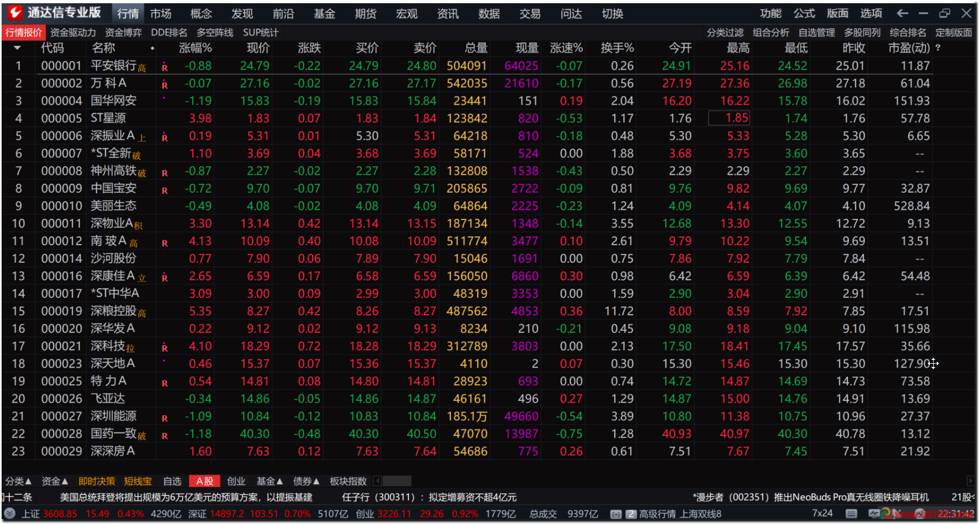The image size is (980, 524).
Task: Switch to the 资金驱动力 tab
Action: coord(73,32)
